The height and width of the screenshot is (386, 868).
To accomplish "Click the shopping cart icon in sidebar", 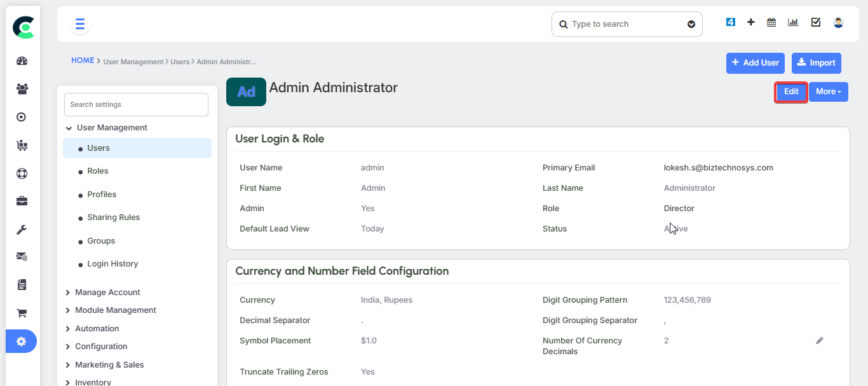I will click(x=22, y=313).
